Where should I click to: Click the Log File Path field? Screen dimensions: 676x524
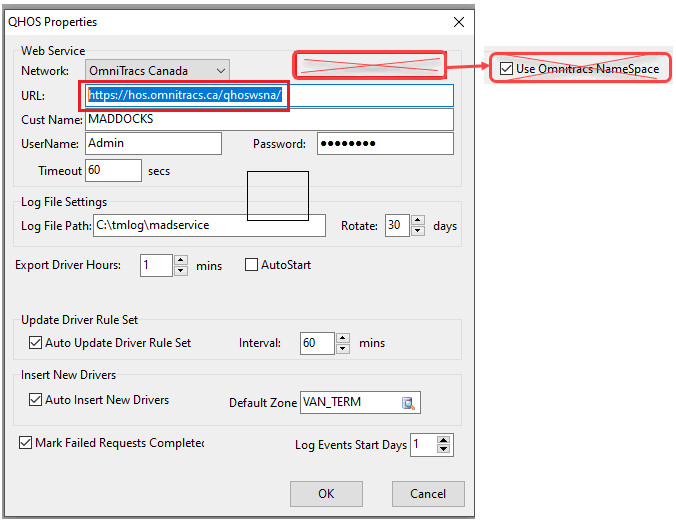210,226
